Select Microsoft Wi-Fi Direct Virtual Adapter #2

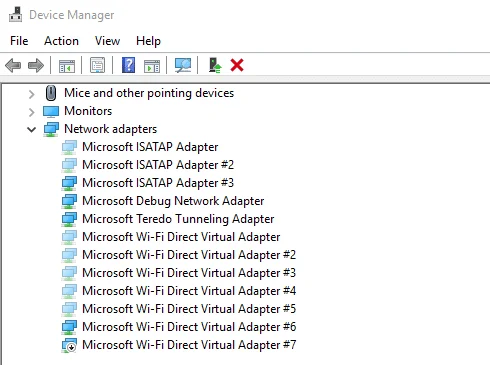pyautogui.click(x=189, y=255)
